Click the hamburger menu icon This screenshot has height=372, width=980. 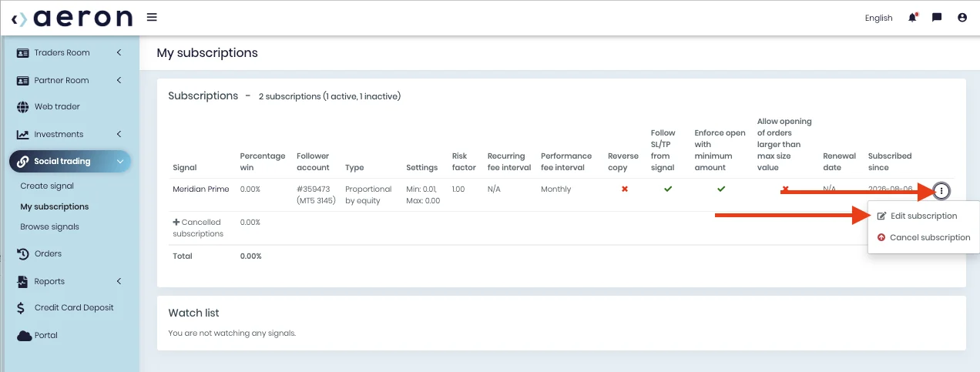point(152,17)
